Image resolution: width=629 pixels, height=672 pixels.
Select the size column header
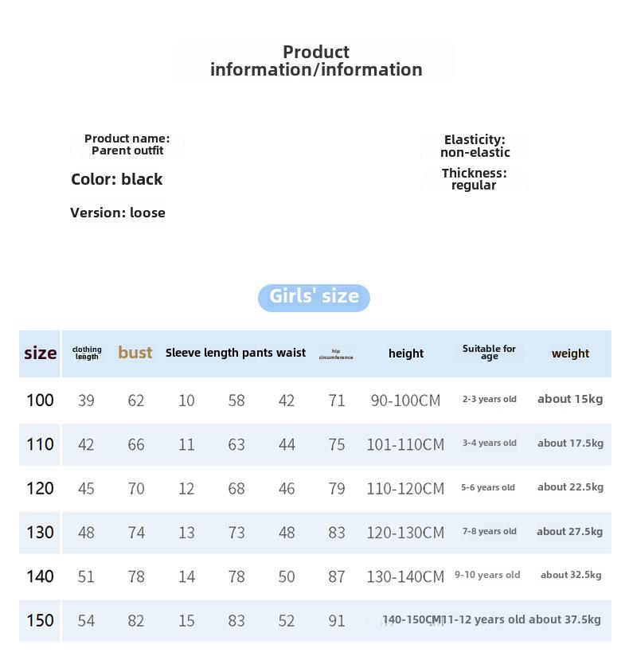click(40, 354)
